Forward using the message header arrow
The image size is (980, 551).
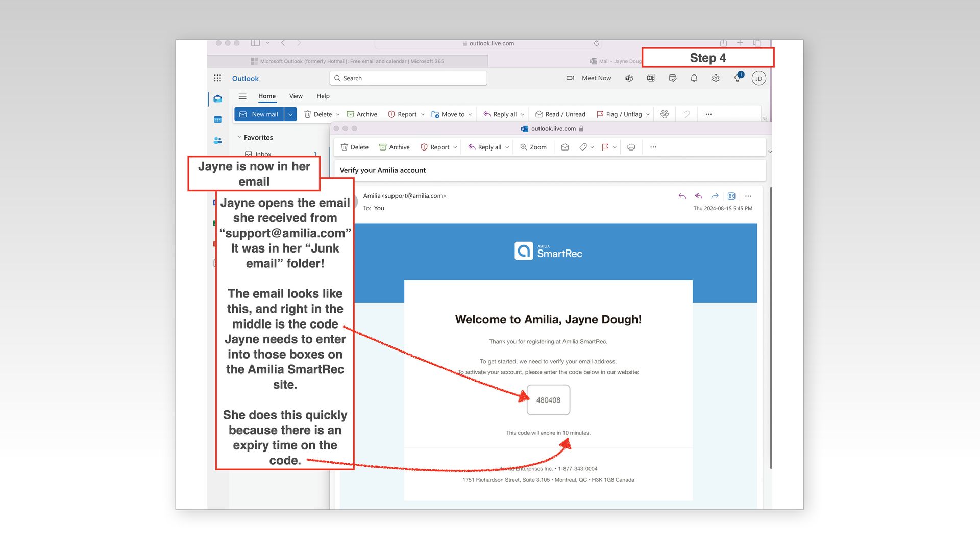tap(715, 196)
